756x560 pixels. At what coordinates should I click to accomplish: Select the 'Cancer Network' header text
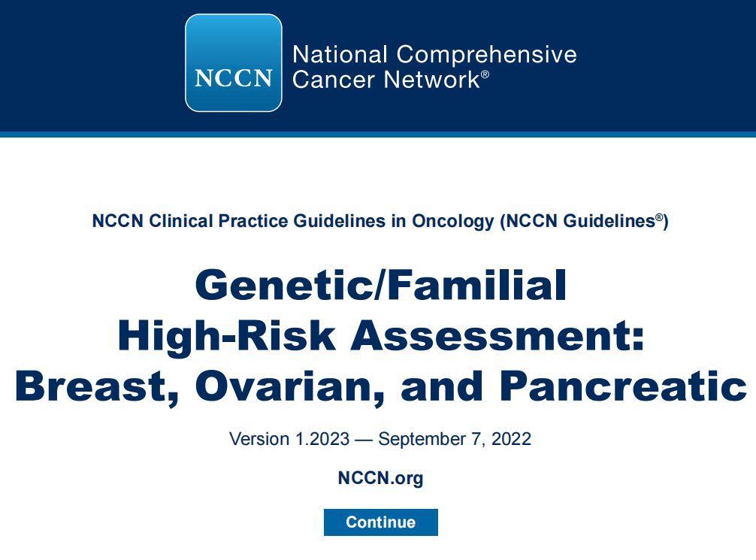pos(386,79)
